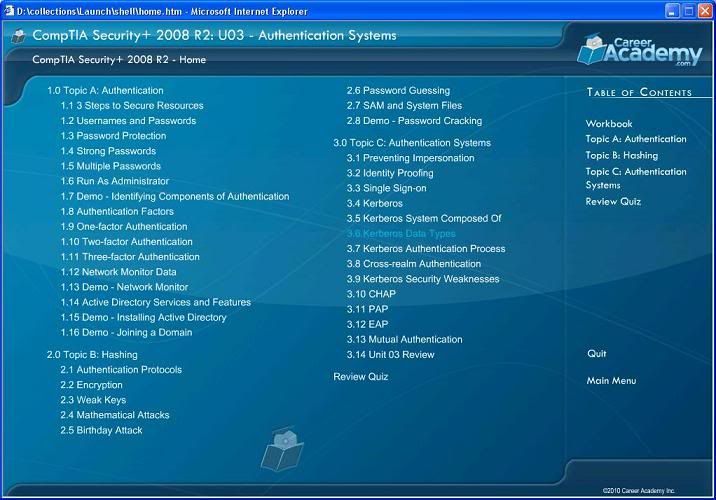Open 1.1 3 Steps to Secure Resources
Screen dimensions: 716x500
(132, 105)
